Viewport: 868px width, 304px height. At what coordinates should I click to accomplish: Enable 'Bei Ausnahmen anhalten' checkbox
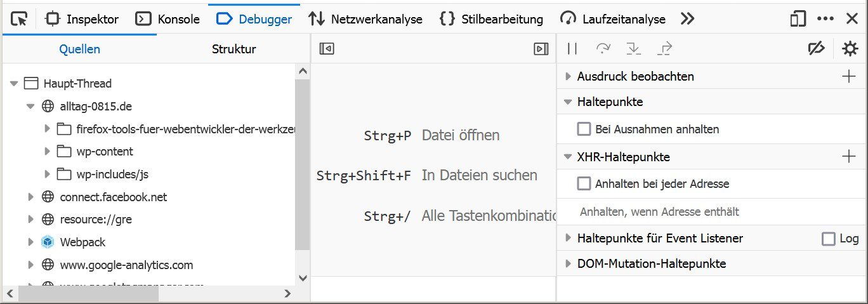click(584, 129)
